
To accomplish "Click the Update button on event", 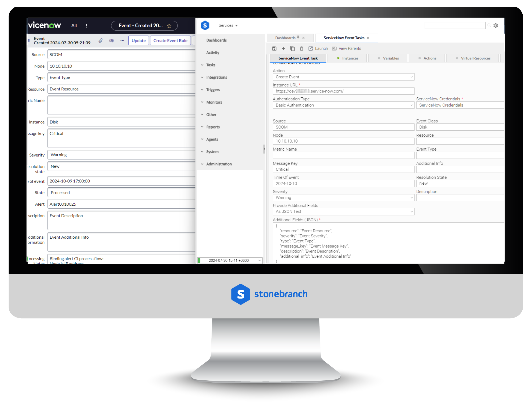I will point(138,40).
